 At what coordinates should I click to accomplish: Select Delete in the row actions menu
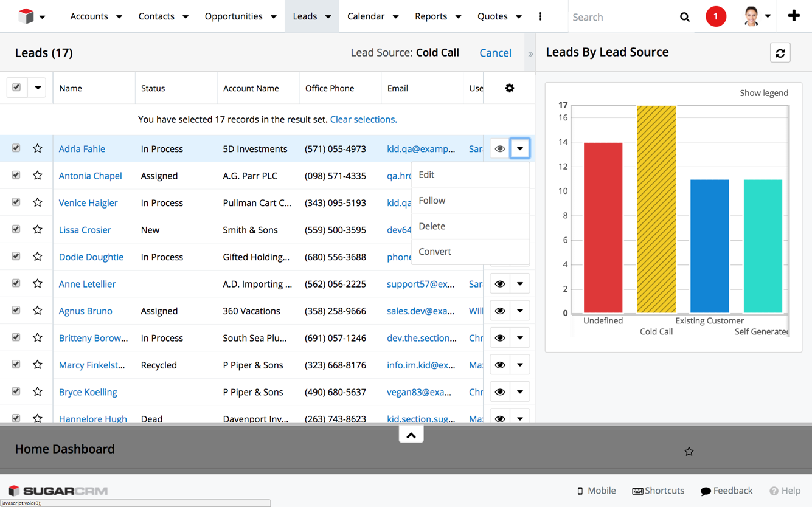[x=432, y=226]
